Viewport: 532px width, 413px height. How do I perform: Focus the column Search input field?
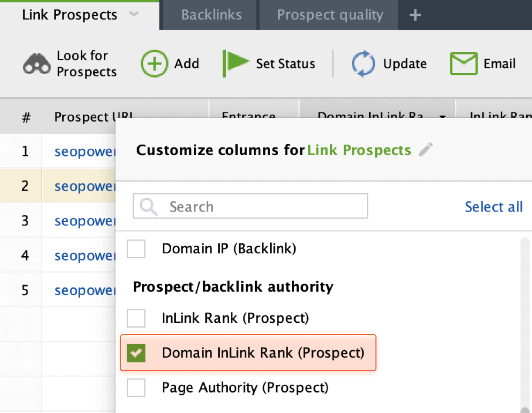(250, 206)
